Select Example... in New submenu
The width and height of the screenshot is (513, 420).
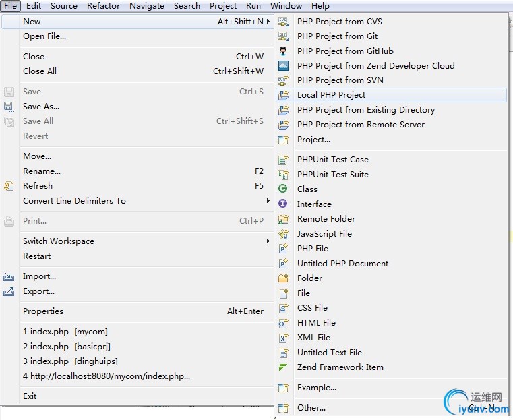tap(392, 388)
